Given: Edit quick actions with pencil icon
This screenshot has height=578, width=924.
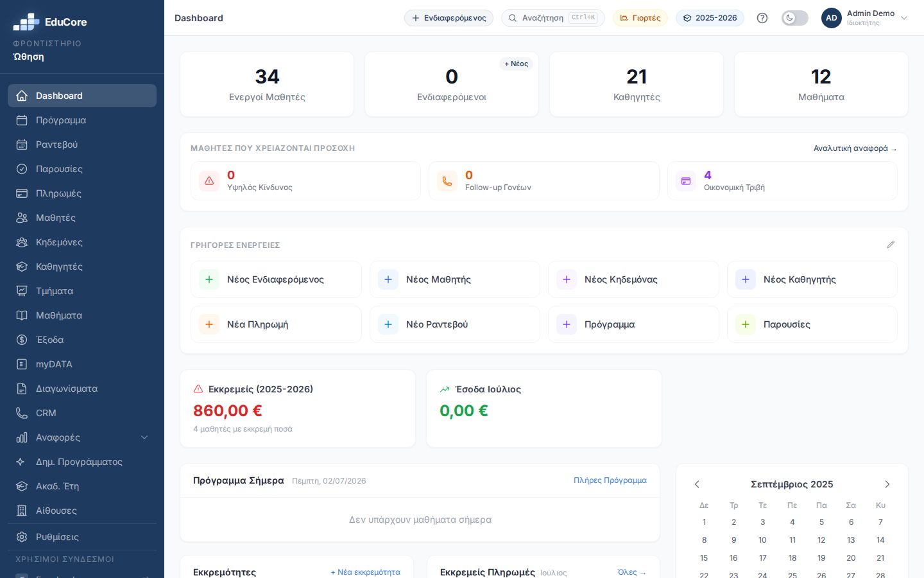Looking at the screenshot, I should pos(891,245).
